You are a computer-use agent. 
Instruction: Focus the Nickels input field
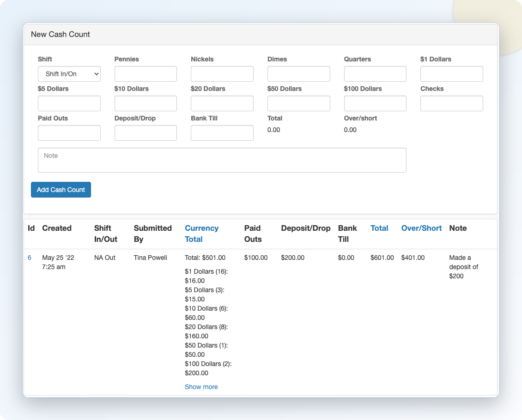click(x=222, y=74)
